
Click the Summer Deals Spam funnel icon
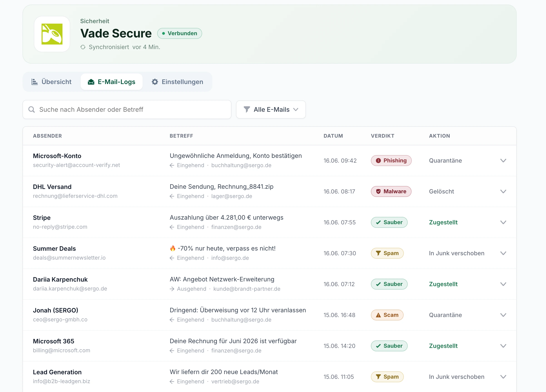tap(378, 253)
